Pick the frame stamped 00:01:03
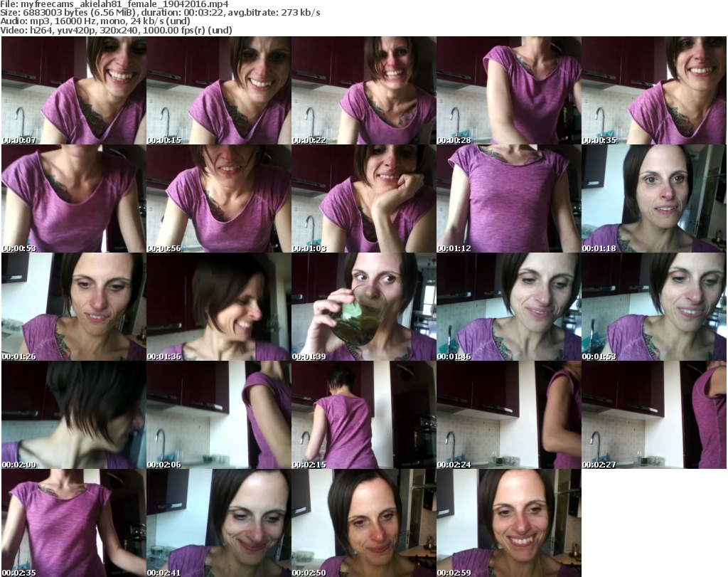The width and height of the screenshot is (728, 577). coord(363,198)
